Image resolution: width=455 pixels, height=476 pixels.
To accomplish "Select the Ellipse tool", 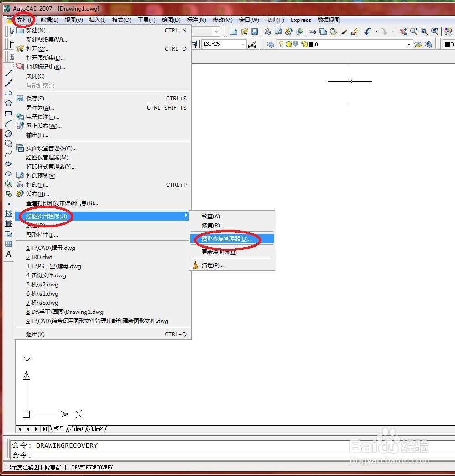I will tap(9, 164).
